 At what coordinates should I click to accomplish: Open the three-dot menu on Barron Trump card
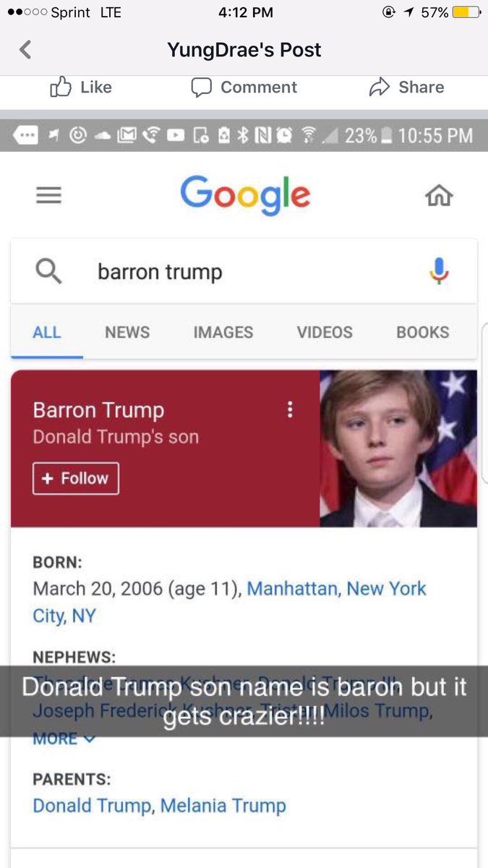[x=290, y=410]
